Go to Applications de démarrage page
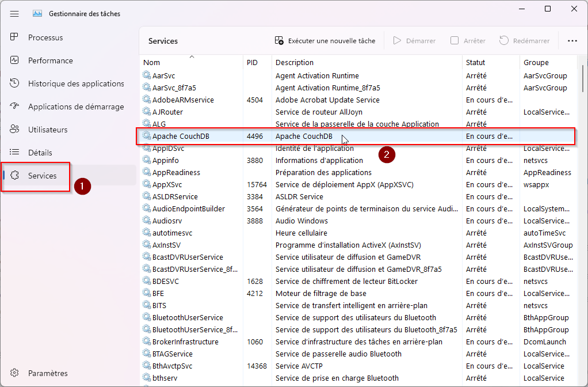 tap(76, 107)
